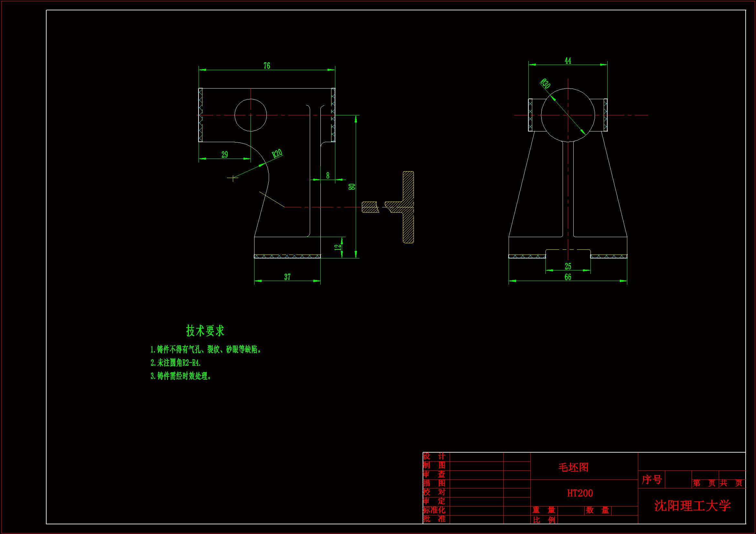Select the Ø30 diameter dimension label
756x534 pixels.
point(545,84)
